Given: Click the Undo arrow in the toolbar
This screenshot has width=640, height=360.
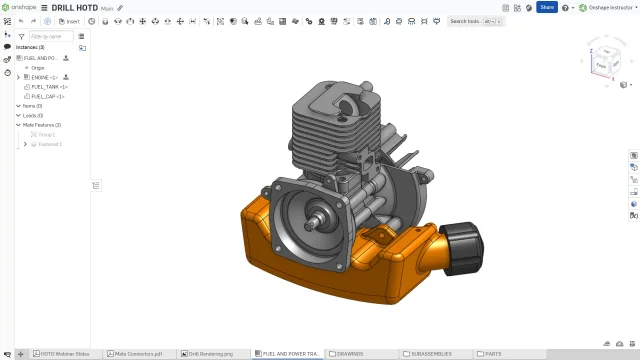Looking at the screenshot, I should click(21, 21).
